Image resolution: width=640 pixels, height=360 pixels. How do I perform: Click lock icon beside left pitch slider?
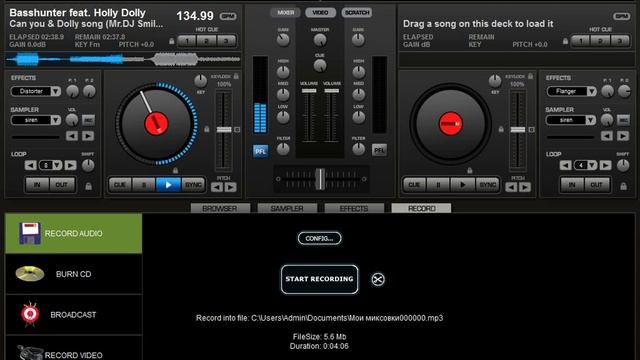(207, 129)
